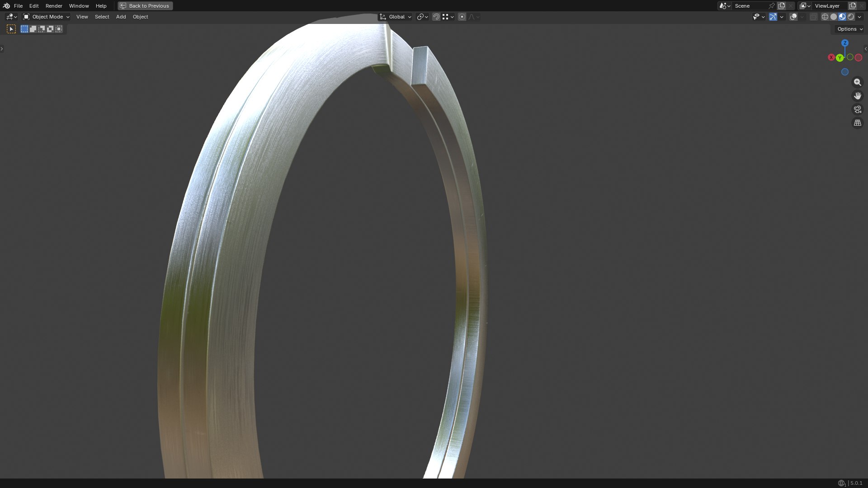Select the Select Box tool icon

pos(11,29)
